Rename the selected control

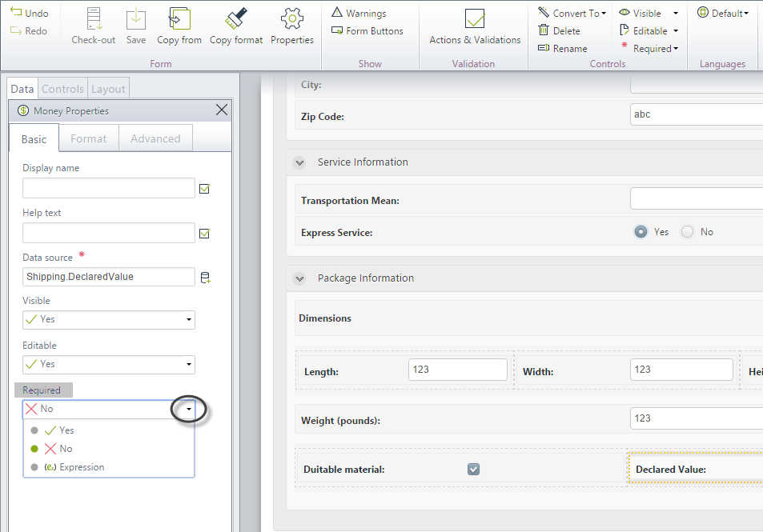[x=563, y=48]
